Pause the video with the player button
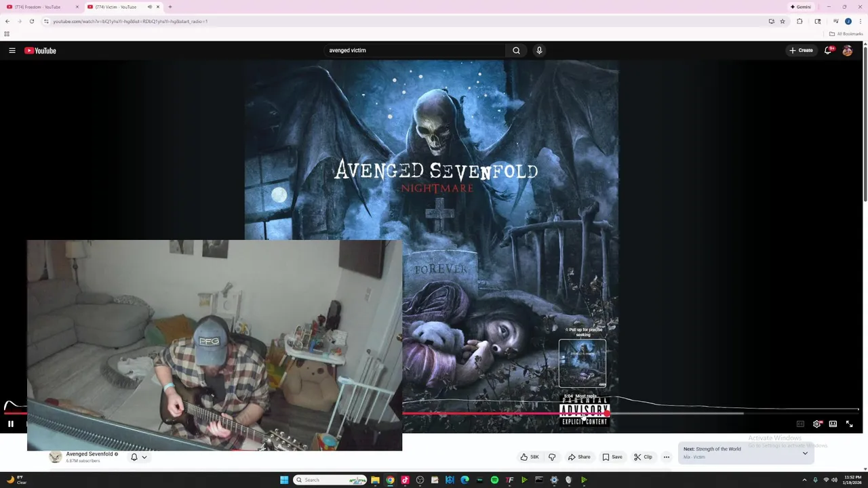Screen dimensions: 868x488 tap(10, 424)
